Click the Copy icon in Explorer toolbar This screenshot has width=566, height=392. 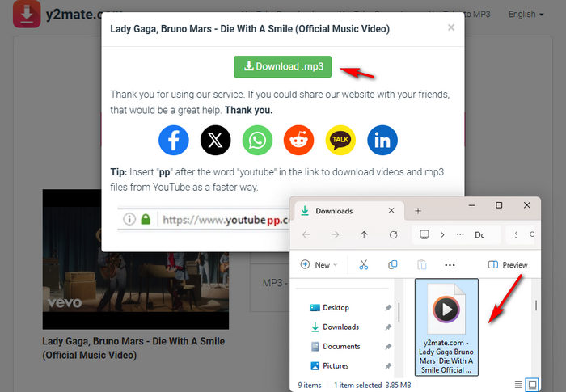(x=393, y=265)
